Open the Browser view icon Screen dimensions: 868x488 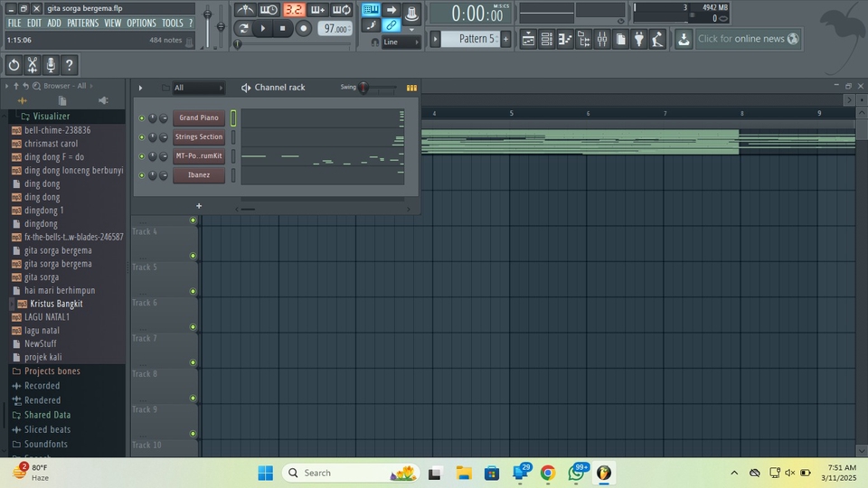click(x=583, y=39)
